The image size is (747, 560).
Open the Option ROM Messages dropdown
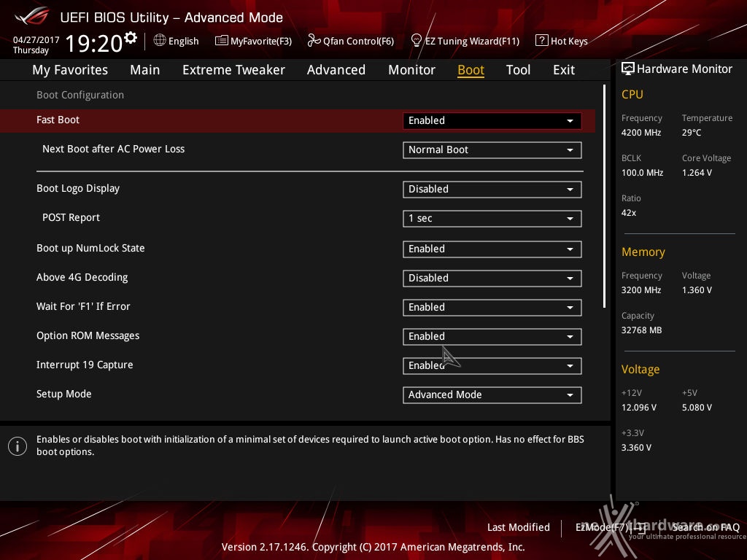click(492, 337)
